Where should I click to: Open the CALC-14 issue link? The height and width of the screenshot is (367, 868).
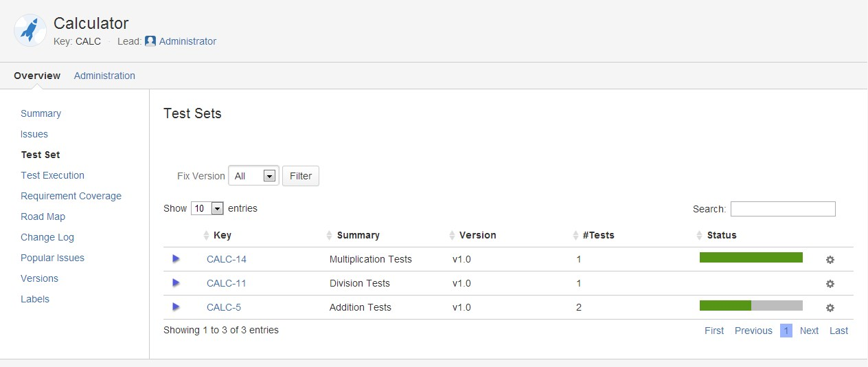[227, 259]
